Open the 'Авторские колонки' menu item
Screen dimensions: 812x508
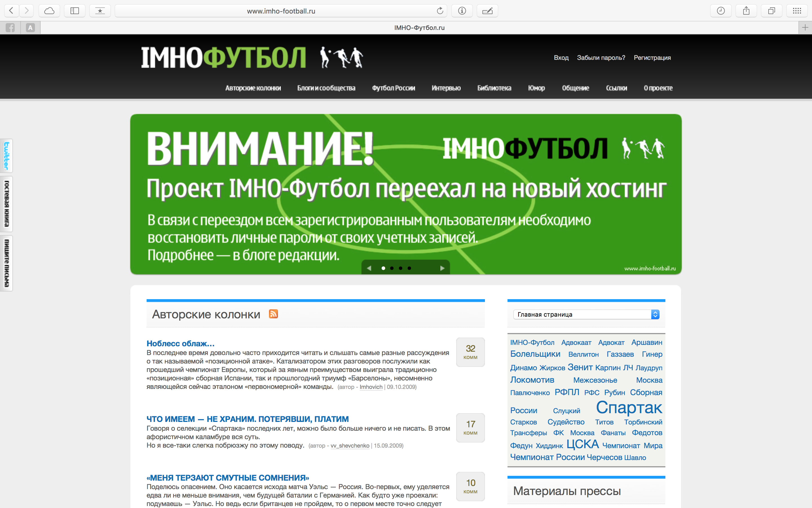click(253, 88)
